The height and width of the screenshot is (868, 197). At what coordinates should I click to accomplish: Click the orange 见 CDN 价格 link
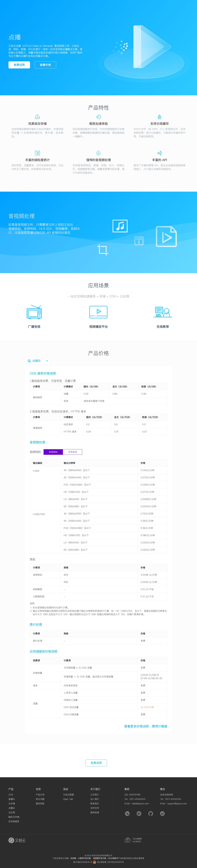(147, 707)
